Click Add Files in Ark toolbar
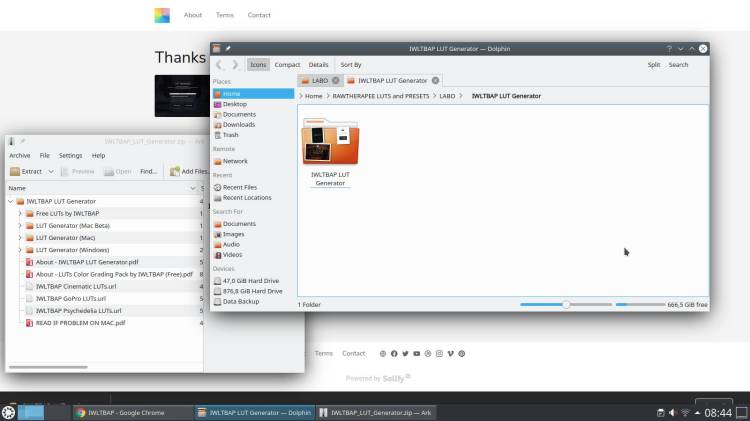 (188, 171)
